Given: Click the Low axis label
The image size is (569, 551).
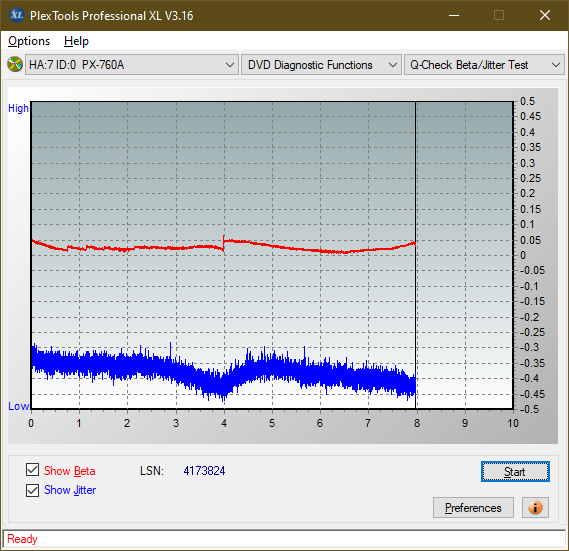Looking at the screenshot, I should click(x=19, y=406).
